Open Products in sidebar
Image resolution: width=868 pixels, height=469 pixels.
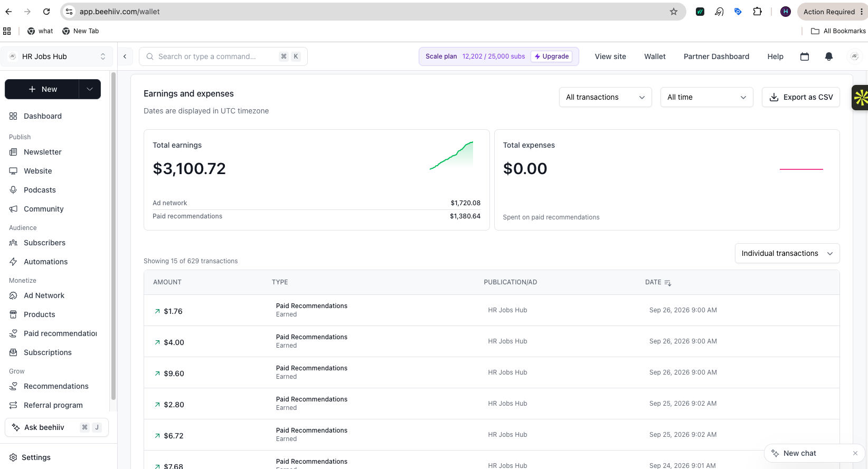point(32,314)
